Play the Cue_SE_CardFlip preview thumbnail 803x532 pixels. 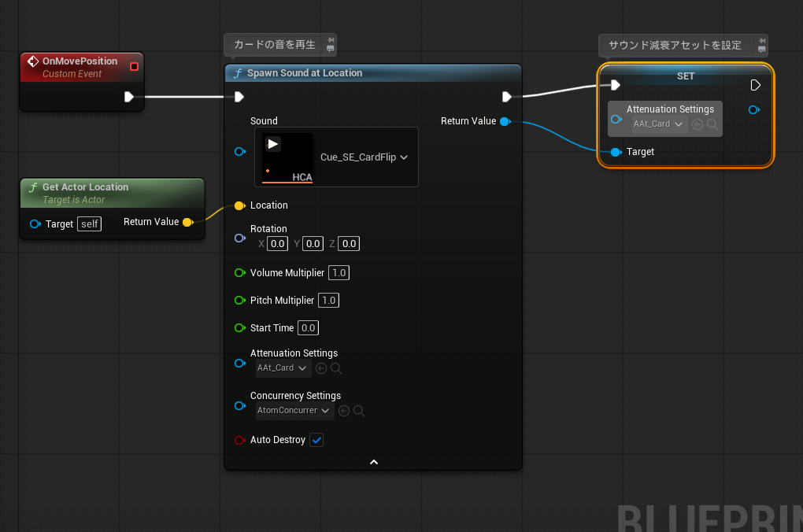coord(273,144)
